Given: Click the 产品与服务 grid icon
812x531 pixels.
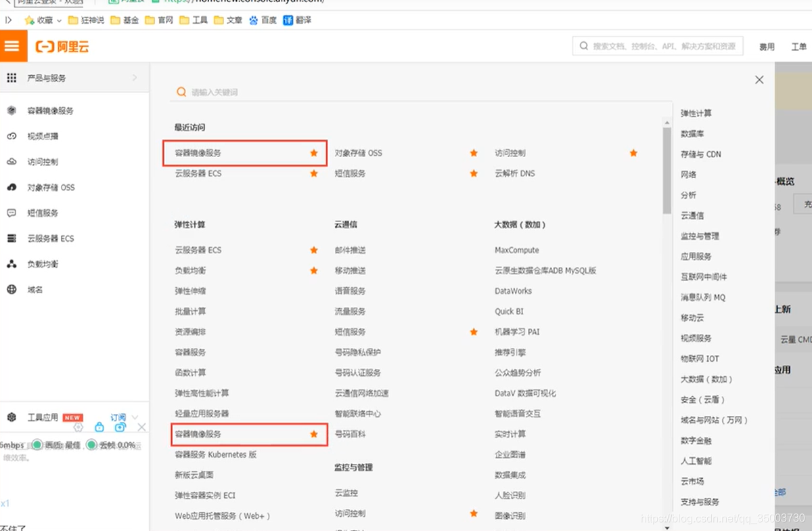Looking at the screenshot, I should point(12,78).
